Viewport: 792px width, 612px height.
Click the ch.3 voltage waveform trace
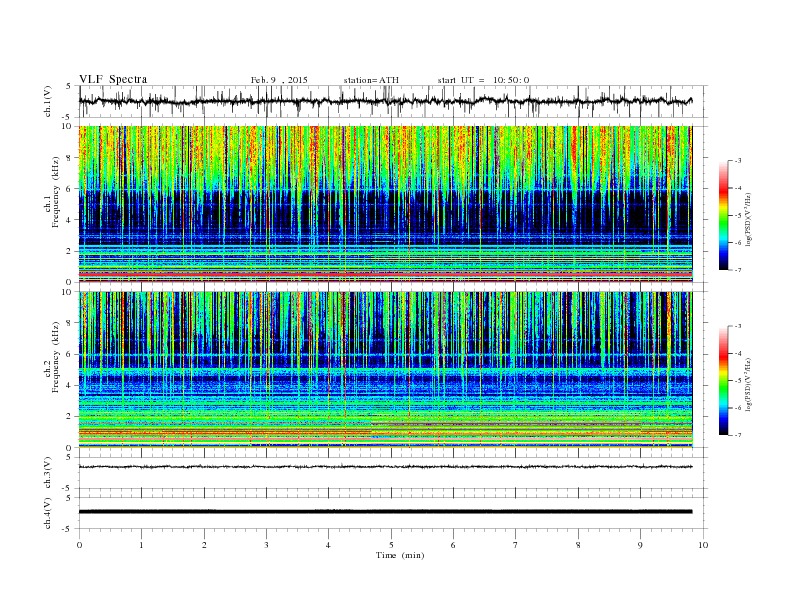point(385,467)
